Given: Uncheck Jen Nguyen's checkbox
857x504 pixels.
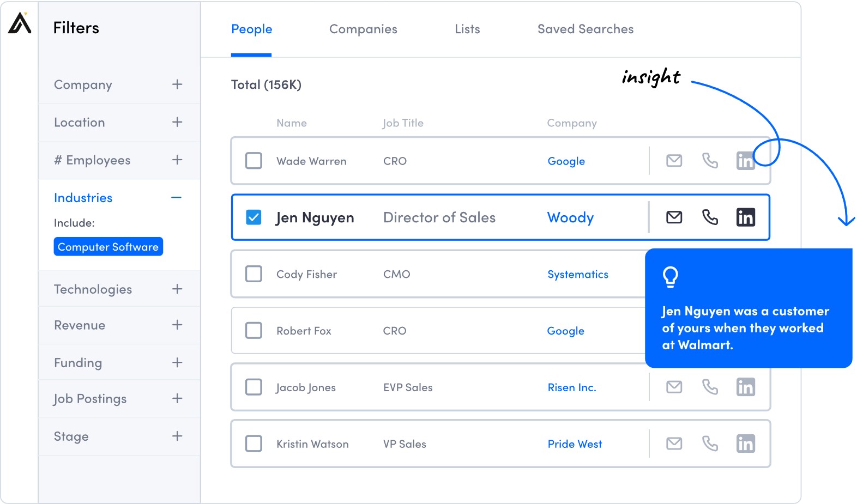Looking at the screenshot, I should tap(254, 217).
